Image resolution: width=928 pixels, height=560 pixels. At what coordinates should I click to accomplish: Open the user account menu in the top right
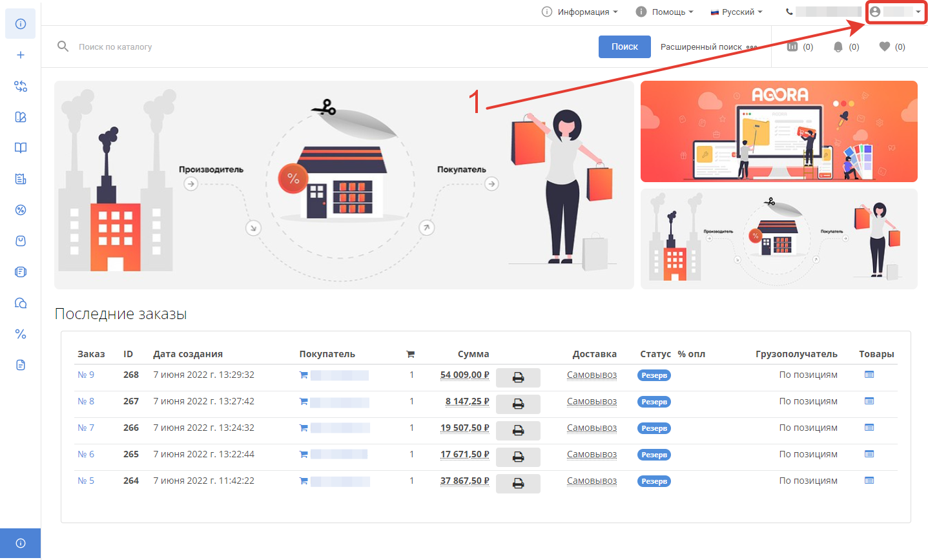896,12
